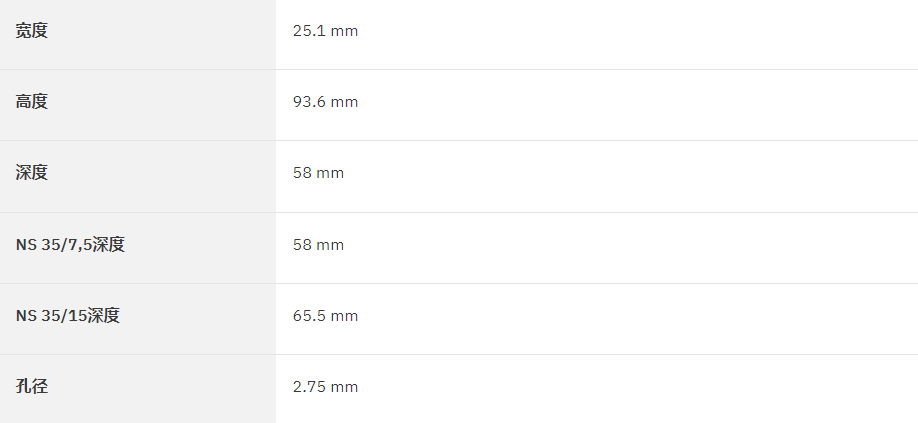
Task: Click the number 2.75 in 孔径 row
Action: click(309, 387)
